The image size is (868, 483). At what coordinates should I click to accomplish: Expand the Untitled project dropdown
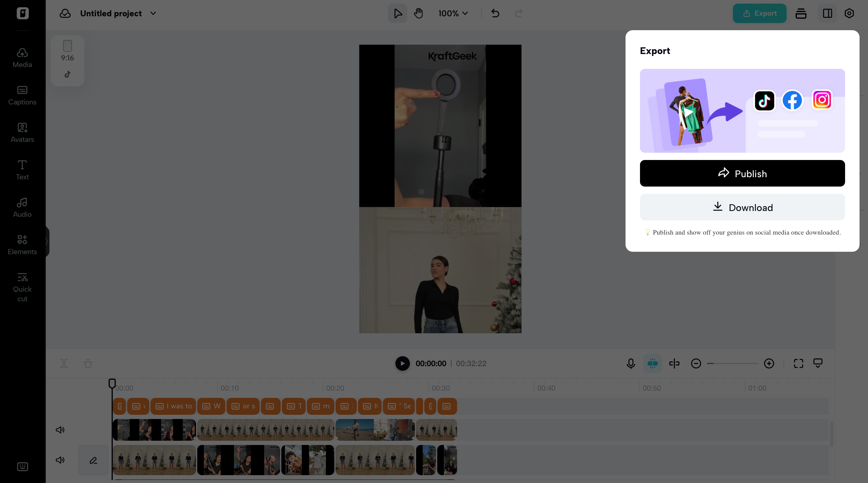point(153,14)
